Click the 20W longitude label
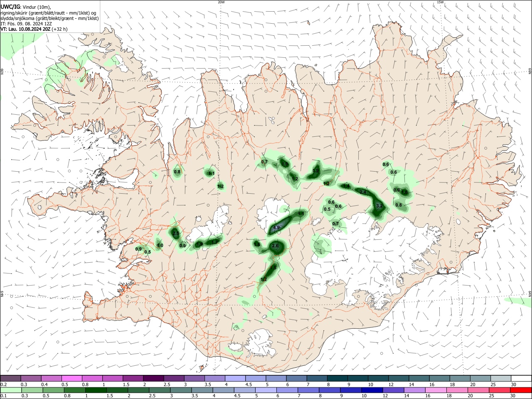532x399 pixels. tap(221, 2)
